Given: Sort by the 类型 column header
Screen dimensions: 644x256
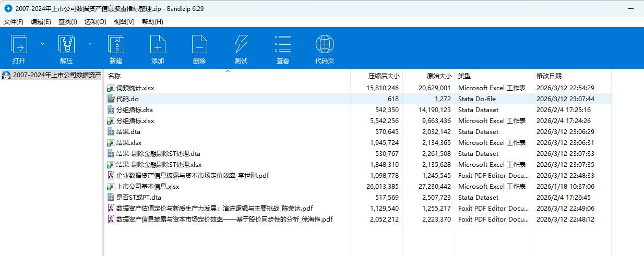Looking at the screenshot, I should (464, 76).
